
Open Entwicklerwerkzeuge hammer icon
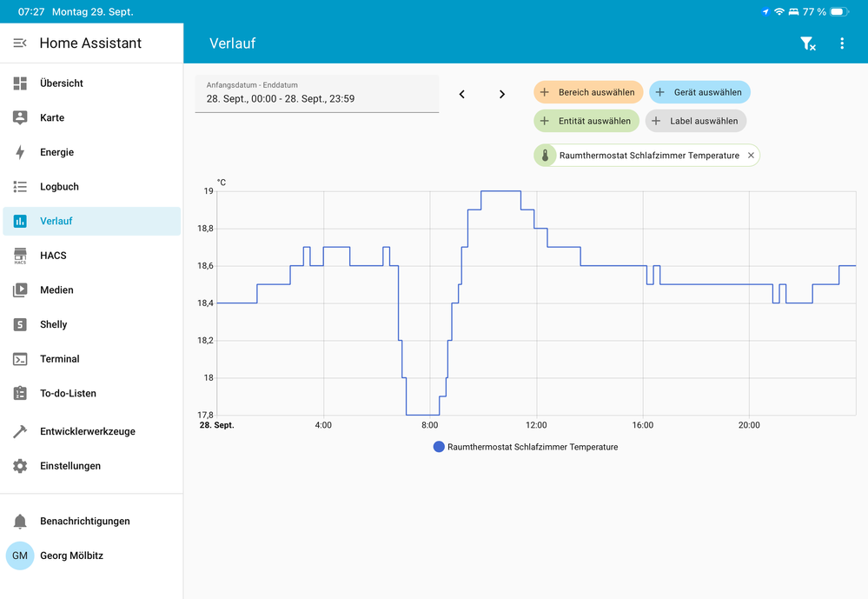coord(20,431)
